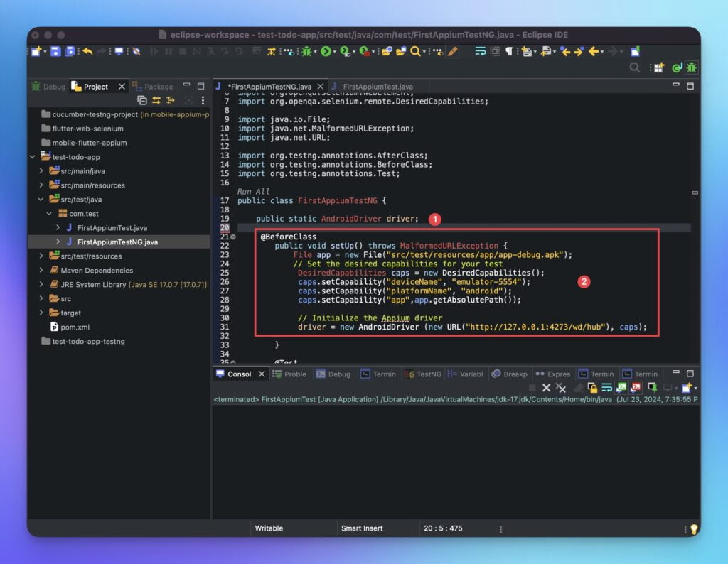The height and width of the screenshot is (564, 728).
Task: Toggle Word Wrap in the main toolbar
Action: click(x=481, y=51)
